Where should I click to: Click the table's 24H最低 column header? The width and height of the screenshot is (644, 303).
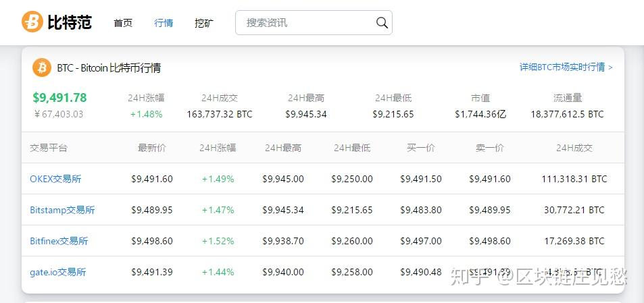click(x=352, y=148)
